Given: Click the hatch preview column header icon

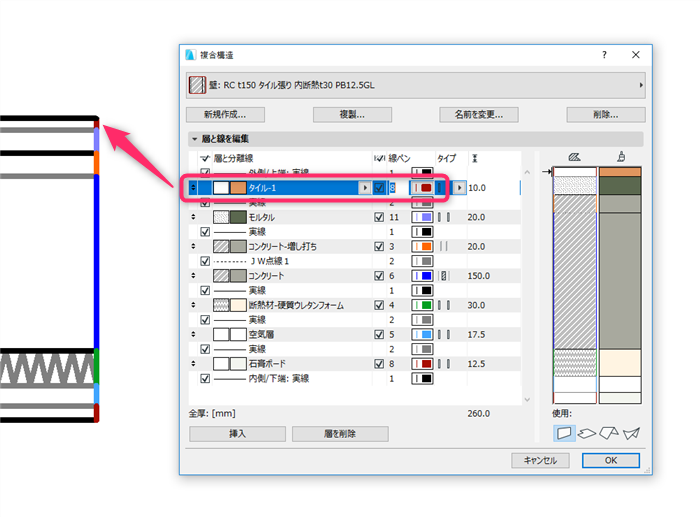Looking at the screenshot, I should pyautogui.click(x=574, y=157).
